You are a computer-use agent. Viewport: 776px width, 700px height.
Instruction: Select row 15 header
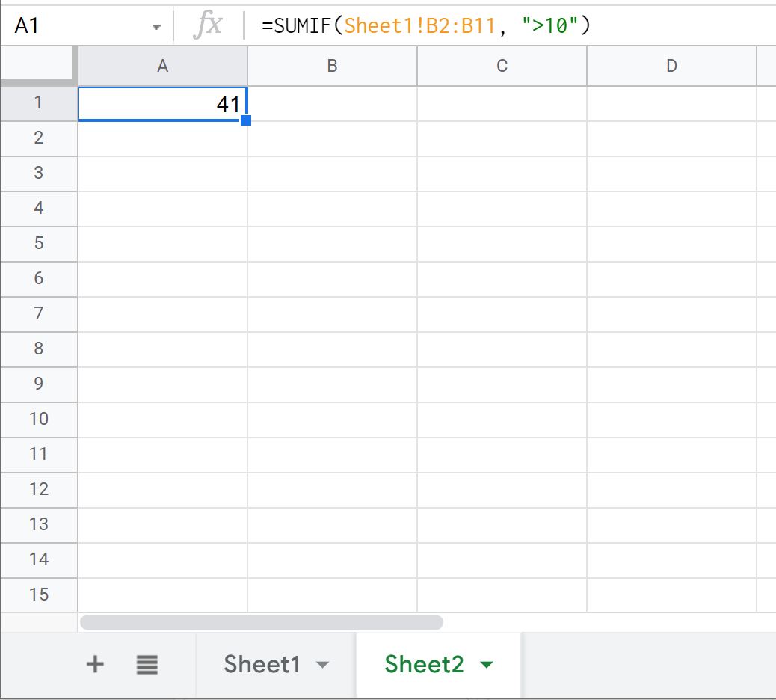39,595
